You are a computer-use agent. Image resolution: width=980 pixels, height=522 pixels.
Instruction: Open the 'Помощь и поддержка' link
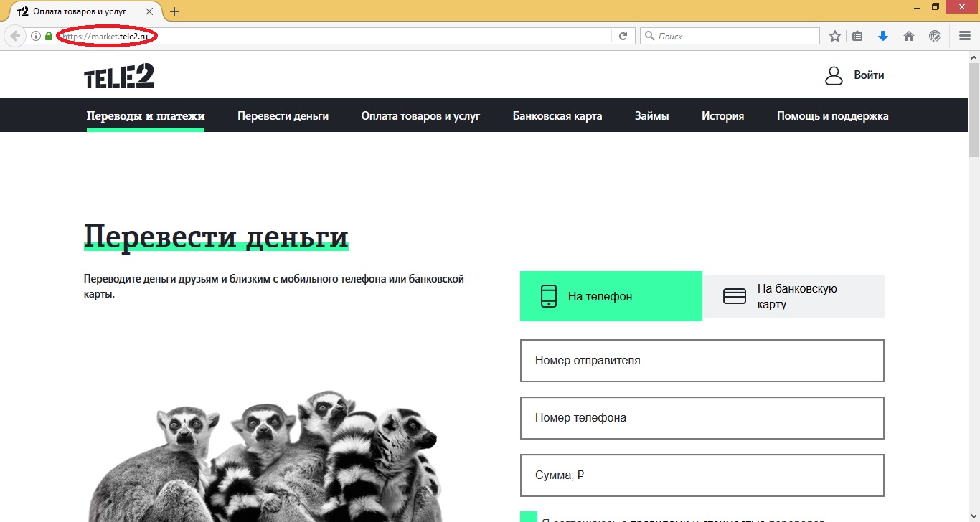(x=832, y=115)
